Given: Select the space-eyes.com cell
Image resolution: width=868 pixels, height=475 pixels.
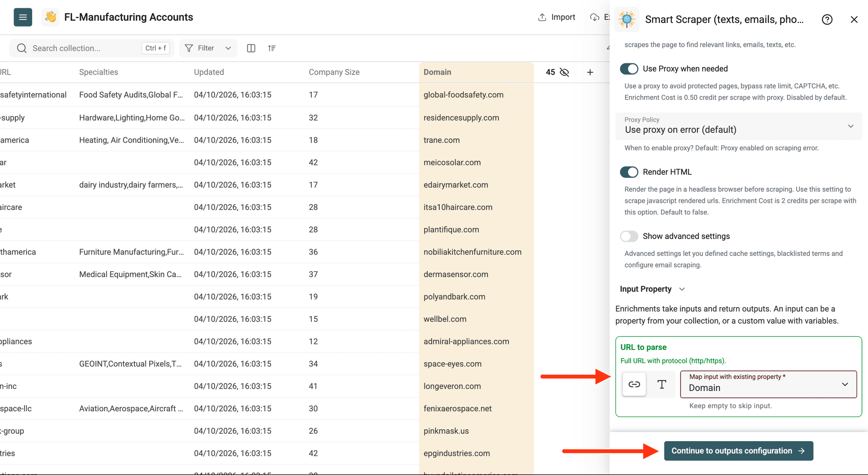Looking at the screenshot, I should [476, 364].
